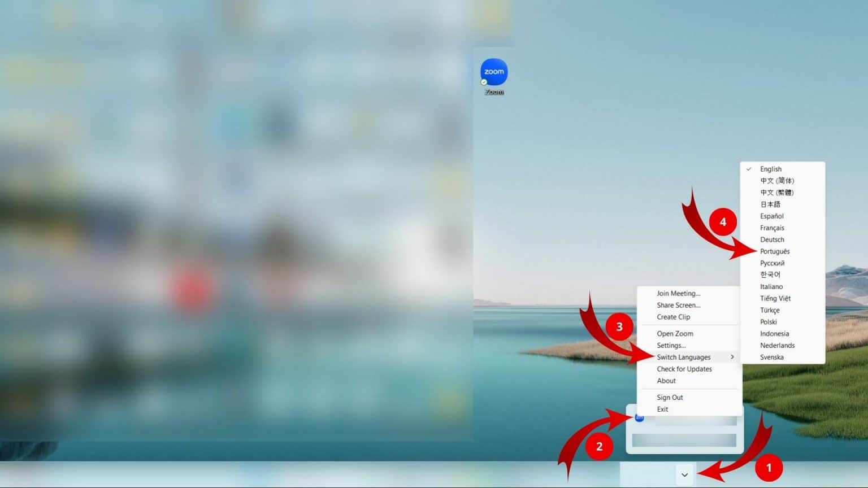Screen dimensions: 868x488
Task: Expand the hidden icons chevron on taskbar
Action: pyautogui.click(x=684, y=475)
